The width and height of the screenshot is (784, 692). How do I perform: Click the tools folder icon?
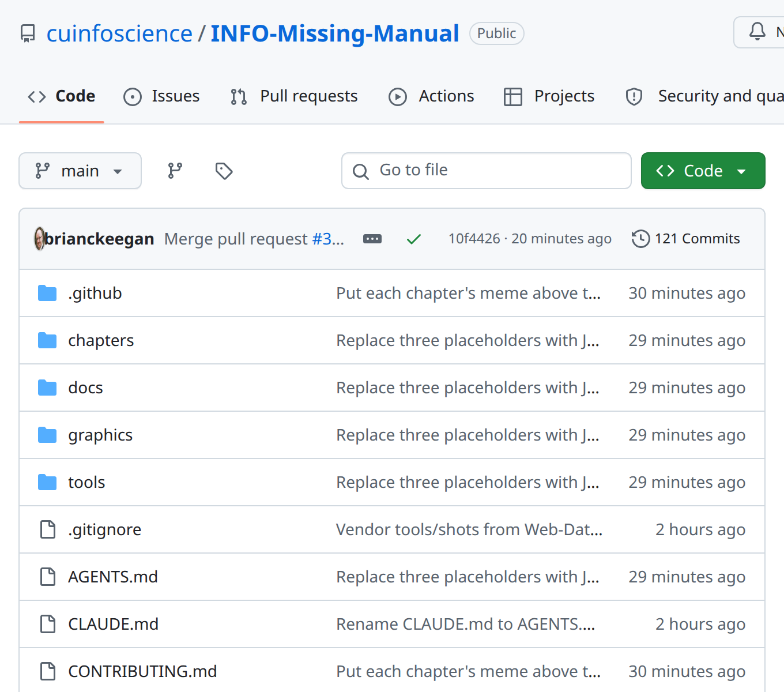coord(47,482)
